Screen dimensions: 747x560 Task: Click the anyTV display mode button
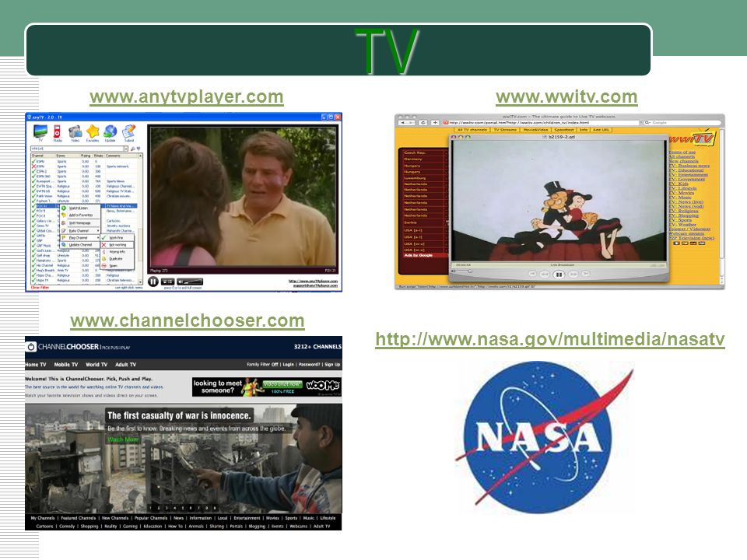click(168, 282)
